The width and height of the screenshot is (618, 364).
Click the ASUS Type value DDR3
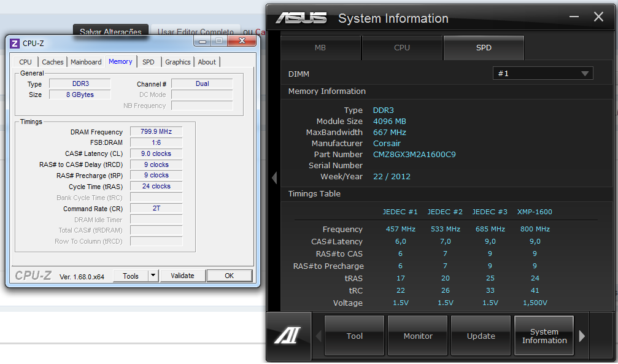click(x=384, y=110)
